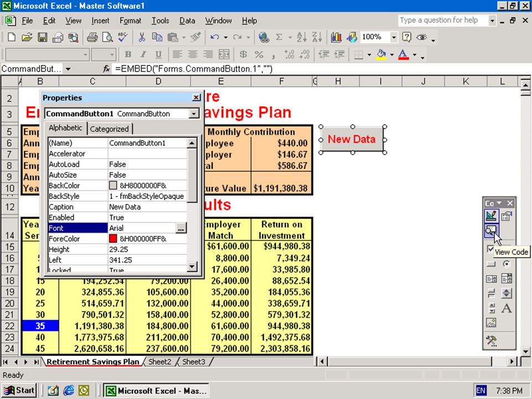
Task: Apply the yellow Fill Color bucket
Action: [x=382, y=54]
